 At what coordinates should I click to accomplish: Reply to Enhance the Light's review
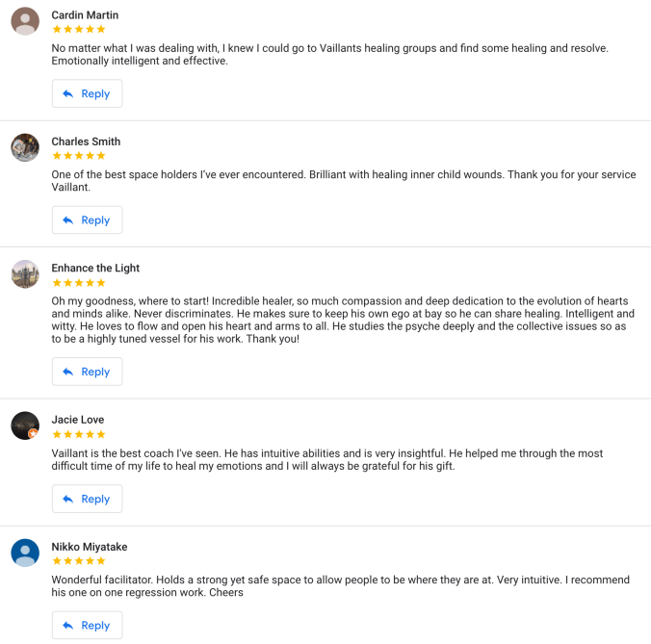(87, 372)
